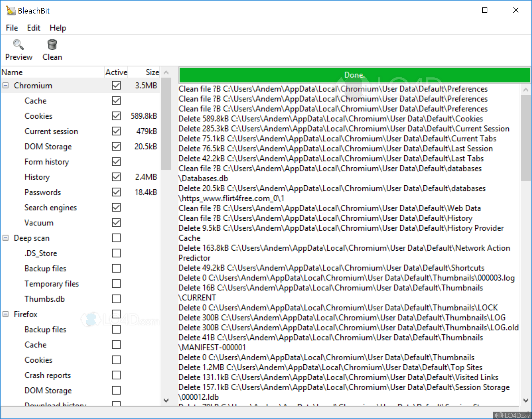The image size is (532, 419).
Task: Uncheck Chromium Cache checkbox
Action: point(116,101)
